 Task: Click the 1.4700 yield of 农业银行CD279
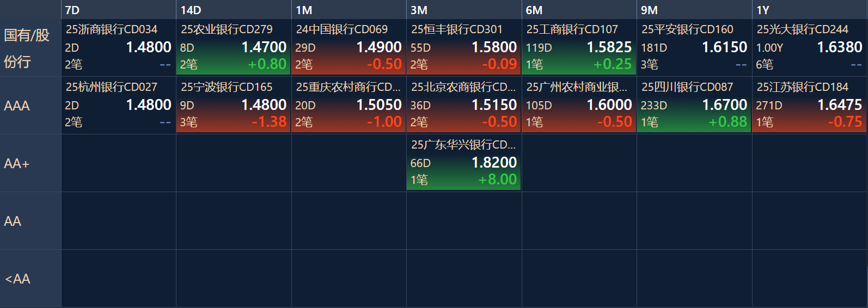264,47
